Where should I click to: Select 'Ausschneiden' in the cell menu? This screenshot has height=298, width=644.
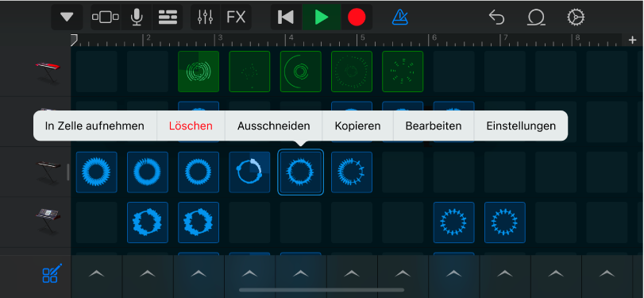coord(273,126)
